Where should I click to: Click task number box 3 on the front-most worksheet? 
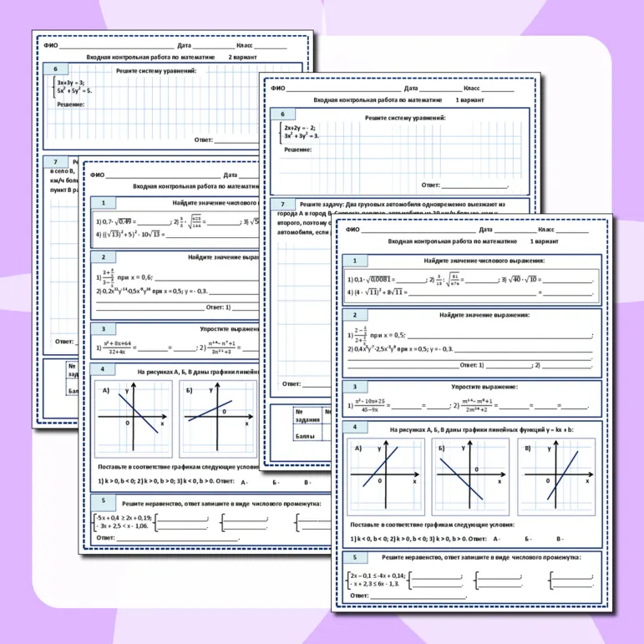[355, 387]
